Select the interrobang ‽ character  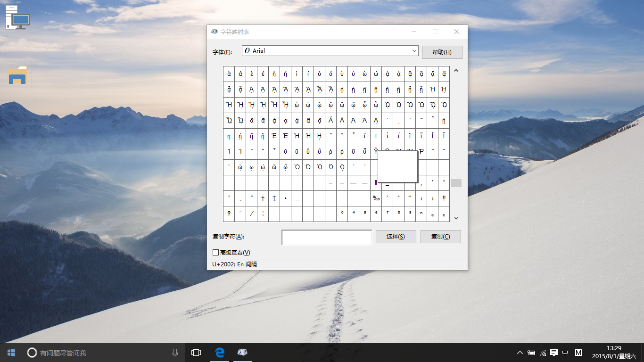[x=229, y=214]
